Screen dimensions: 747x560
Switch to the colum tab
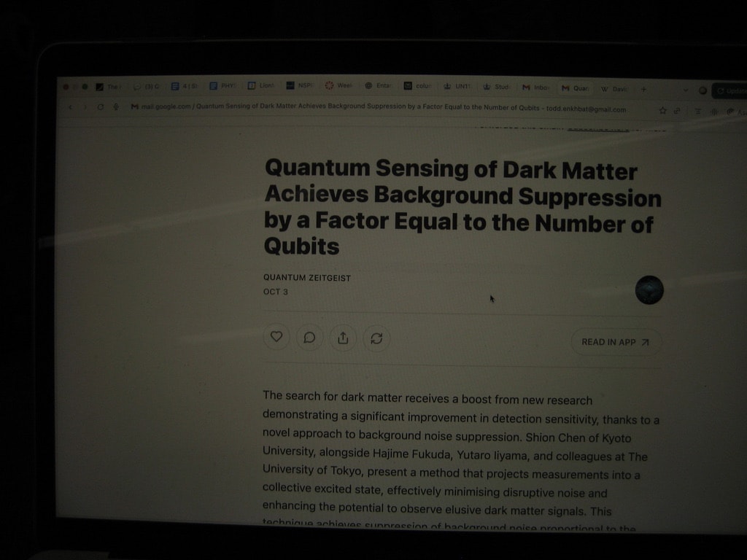(x=418, y=86)
